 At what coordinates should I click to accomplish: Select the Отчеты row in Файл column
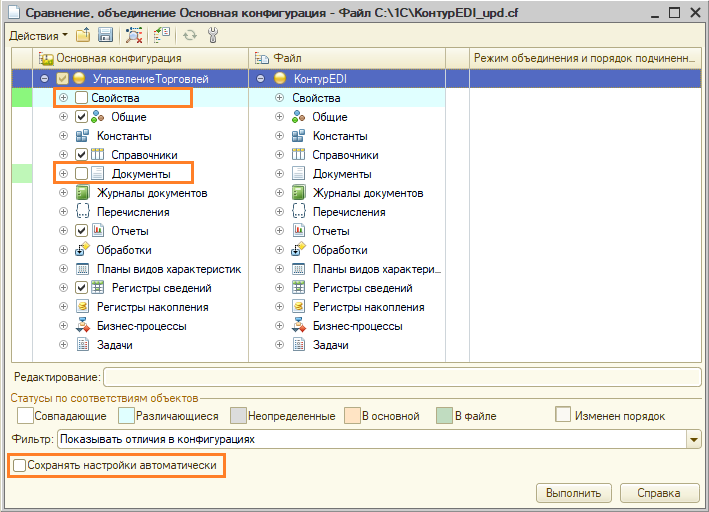coord(347,231)
